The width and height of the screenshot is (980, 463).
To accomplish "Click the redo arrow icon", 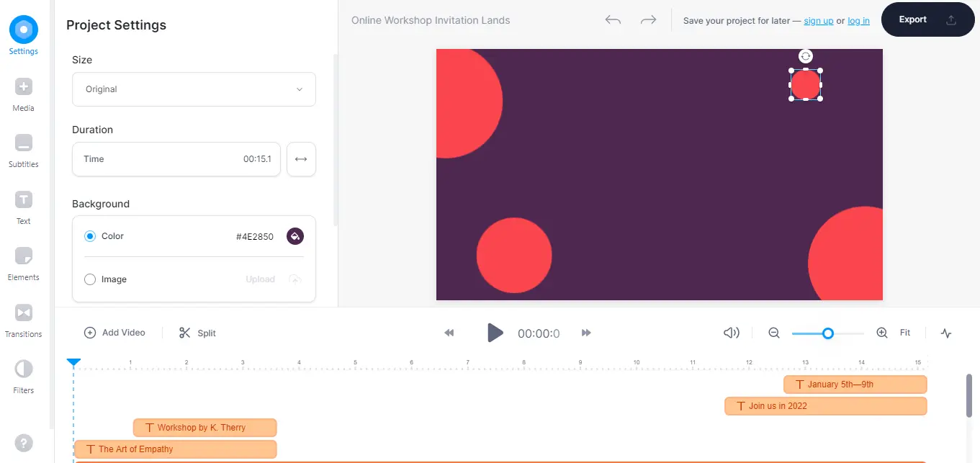I will coord(648,20).
